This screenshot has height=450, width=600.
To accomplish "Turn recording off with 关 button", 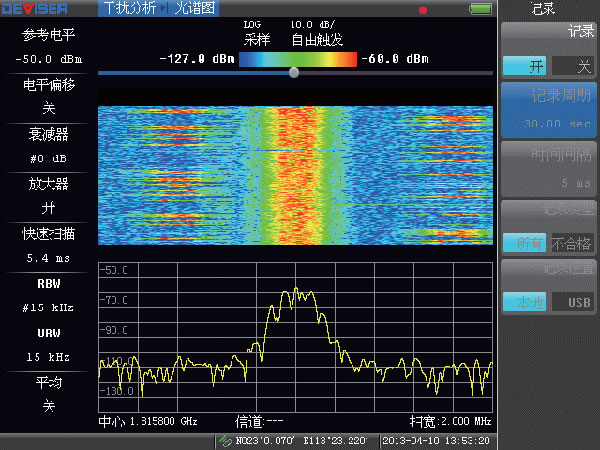I will [572, 66].
